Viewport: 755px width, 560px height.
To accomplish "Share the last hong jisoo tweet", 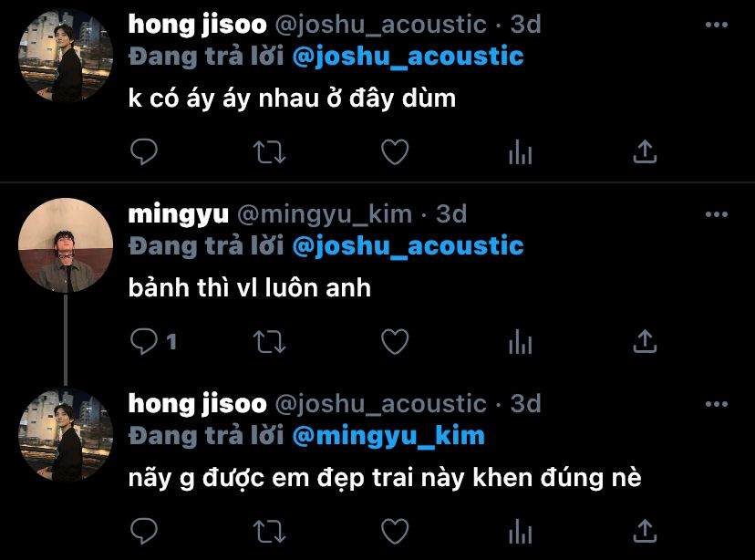I will tap(645, 531).
